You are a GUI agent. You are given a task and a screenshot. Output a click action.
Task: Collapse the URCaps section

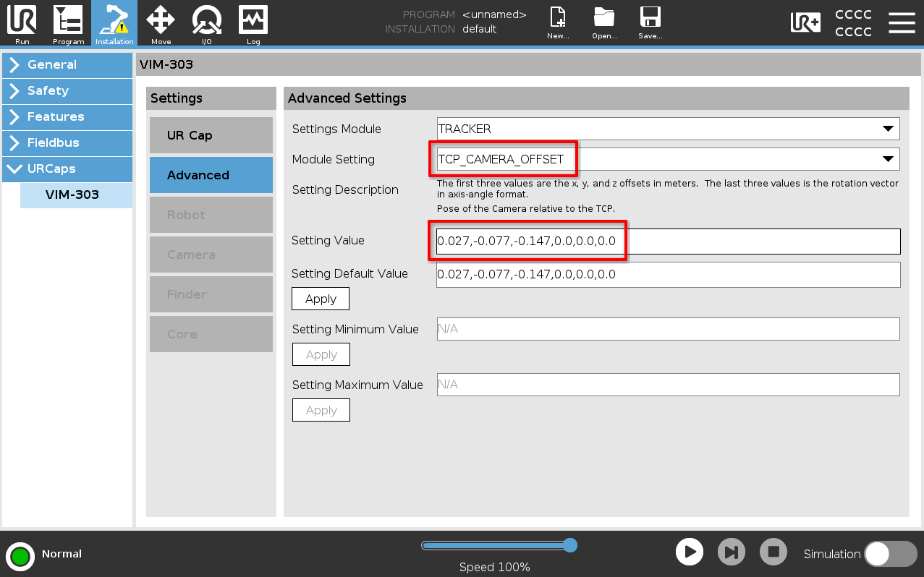coord(67,169)
